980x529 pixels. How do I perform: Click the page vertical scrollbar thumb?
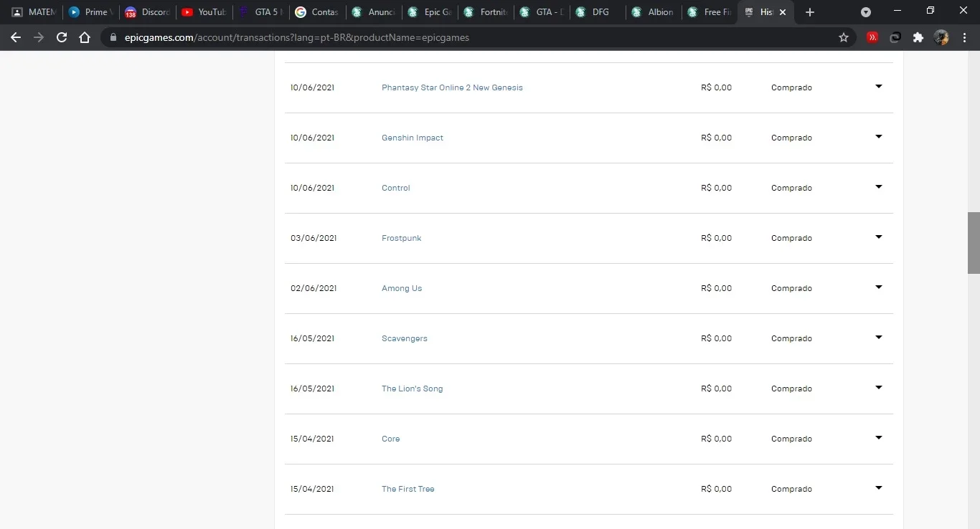point(974,242)
